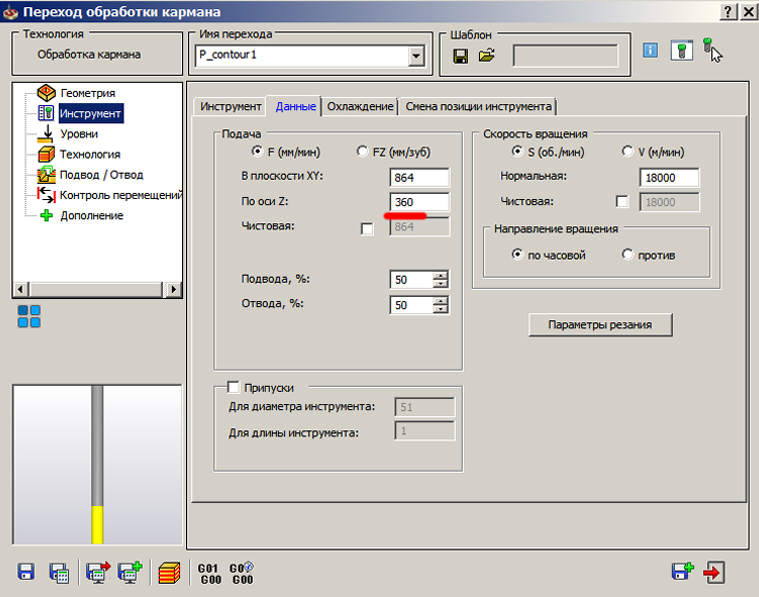The height and width of the screenshot is (597, 759).
Task: Open the Уровни page in tree
Action: 79,134
